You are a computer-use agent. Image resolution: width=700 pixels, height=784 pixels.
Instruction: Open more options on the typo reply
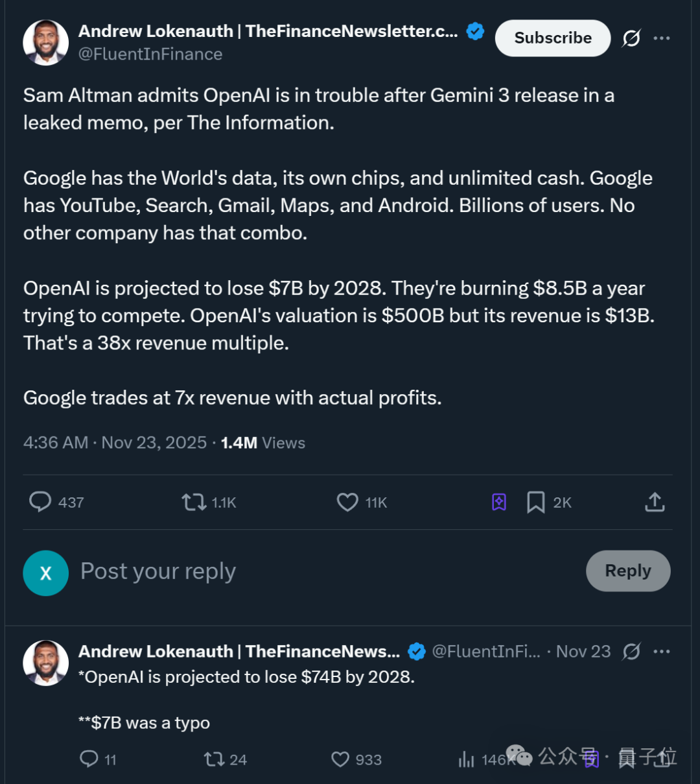[662, 651]
